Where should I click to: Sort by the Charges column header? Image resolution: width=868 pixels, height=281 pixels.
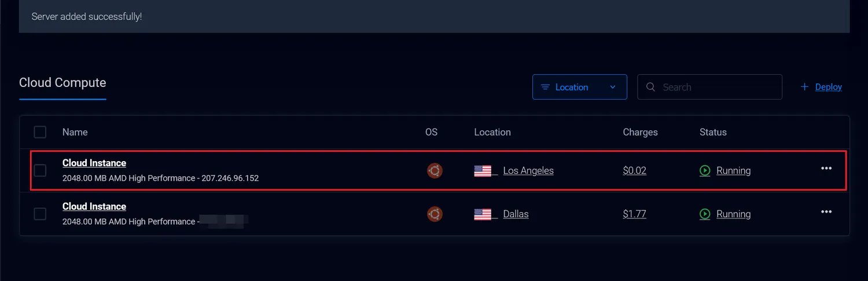click(640, 132)
